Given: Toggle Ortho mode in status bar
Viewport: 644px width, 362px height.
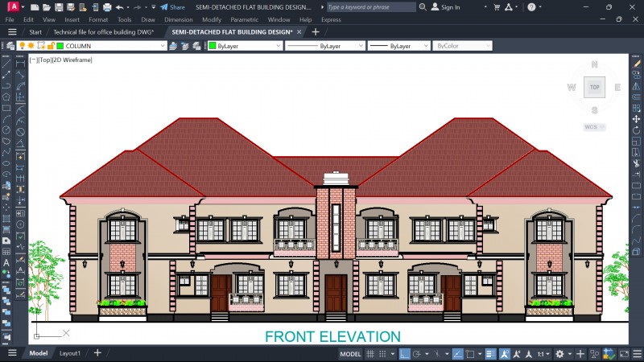Looking at the screenshot, I should [405, 354].
